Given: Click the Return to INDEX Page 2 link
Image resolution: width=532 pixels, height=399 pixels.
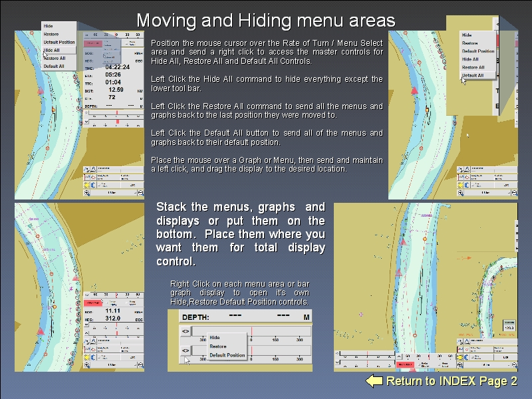Looking at the screenshot, I should 452,381.
